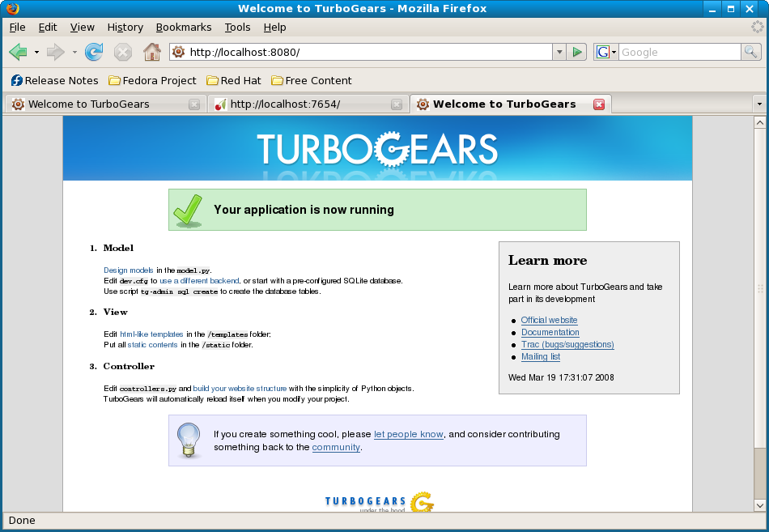Click the scrollbar up arrow
Image resolution: width=769 pixels, height=532 pixels.
[x=759, y=122]
